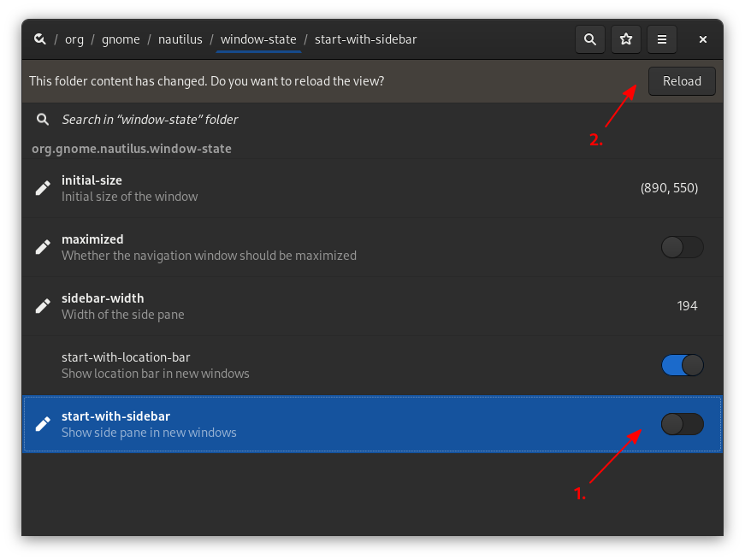Open start-with-sidebar from the breadcrumb
Viewport: 745px width, 560px height.
pyautogui.click(x=365, y=39)
